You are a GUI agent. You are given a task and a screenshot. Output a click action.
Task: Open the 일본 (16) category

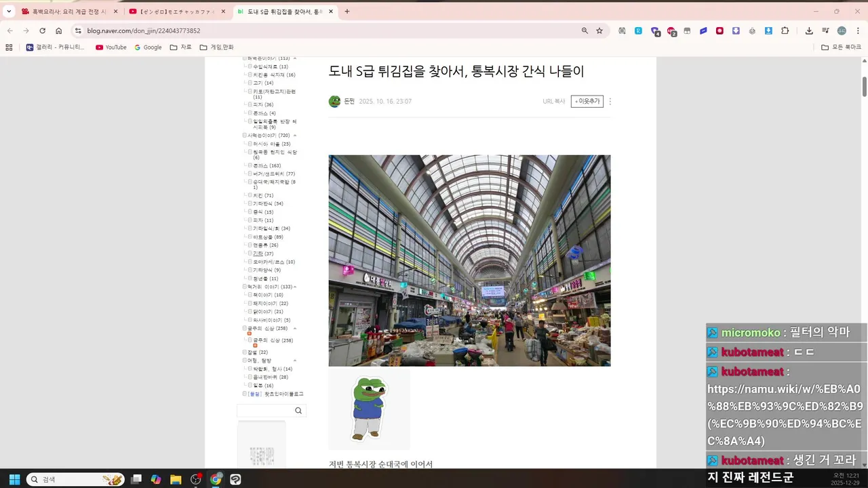262,386
